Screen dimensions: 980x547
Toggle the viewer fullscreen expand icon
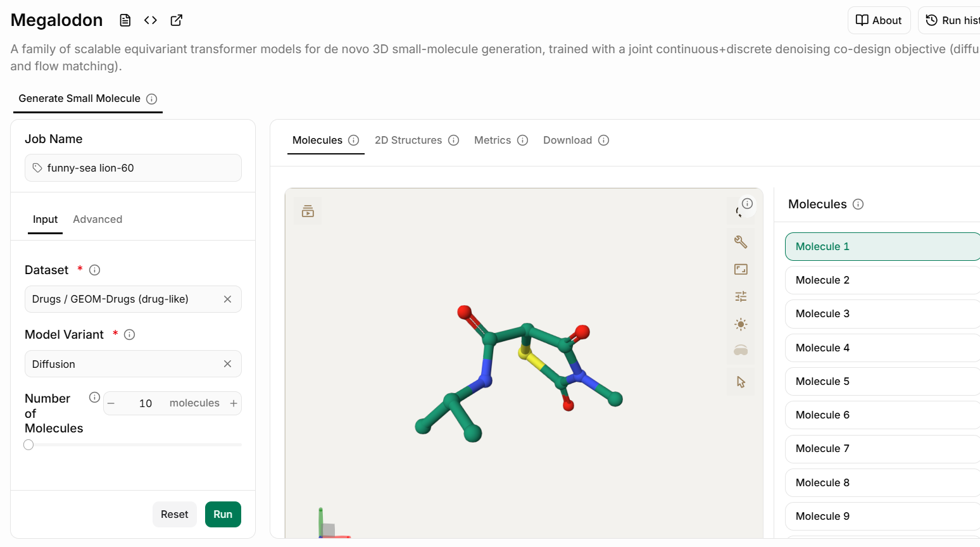click(x=741, y=269)
